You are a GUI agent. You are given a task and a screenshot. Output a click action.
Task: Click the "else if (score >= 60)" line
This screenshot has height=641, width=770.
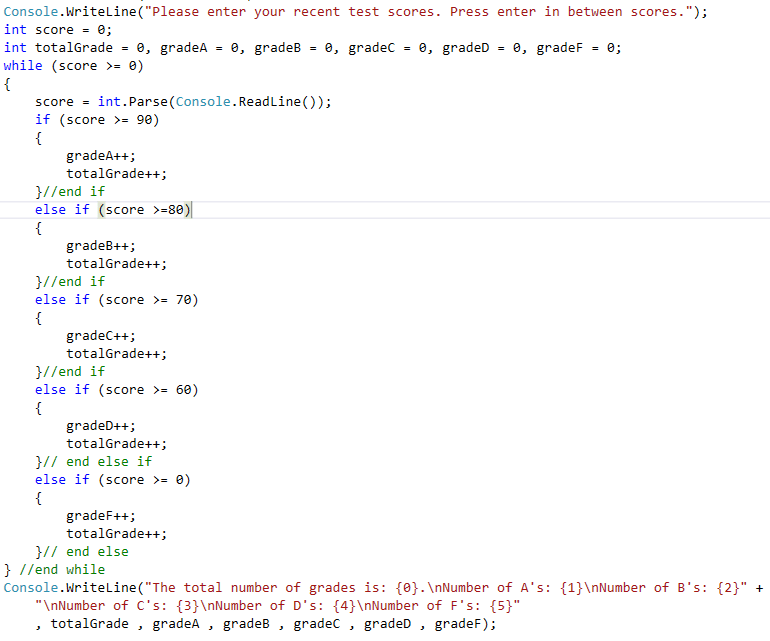click(x=117, y=390)
